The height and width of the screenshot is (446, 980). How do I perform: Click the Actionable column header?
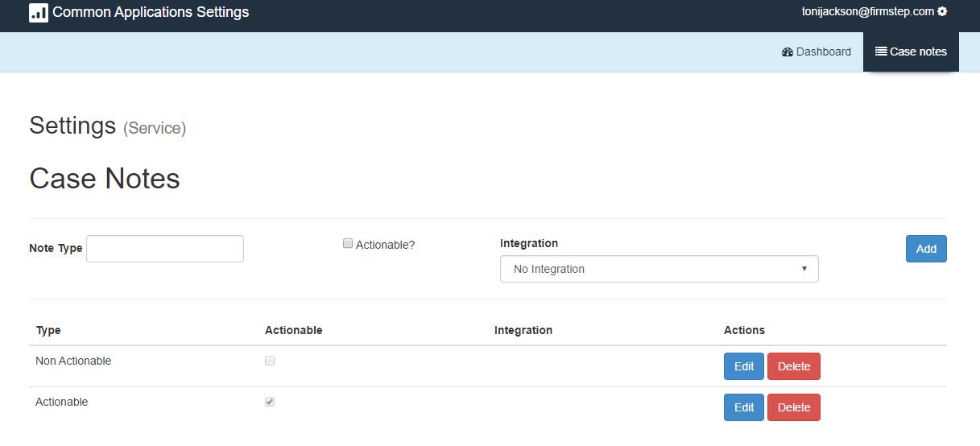click(x=294, y=330)
